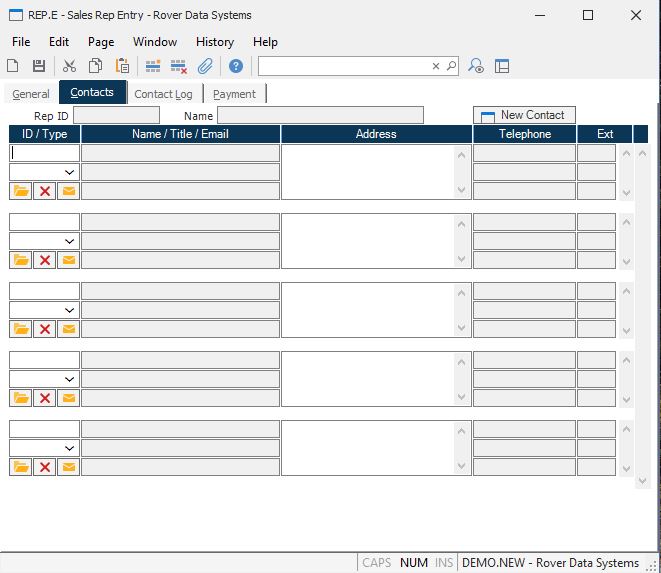Image resolution: width=661 pixels, height=573 pixels.
Task: Click the Save disk icon
Action: (39, 66)
